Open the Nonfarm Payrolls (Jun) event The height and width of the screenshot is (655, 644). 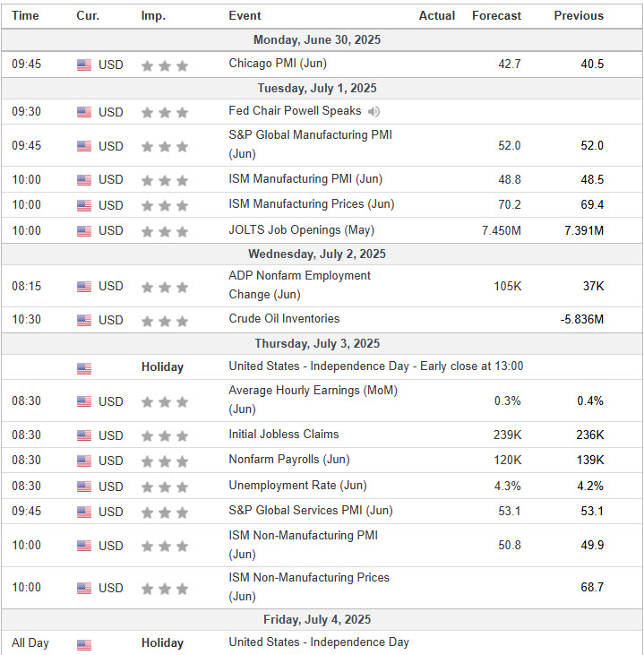[289, 460]
